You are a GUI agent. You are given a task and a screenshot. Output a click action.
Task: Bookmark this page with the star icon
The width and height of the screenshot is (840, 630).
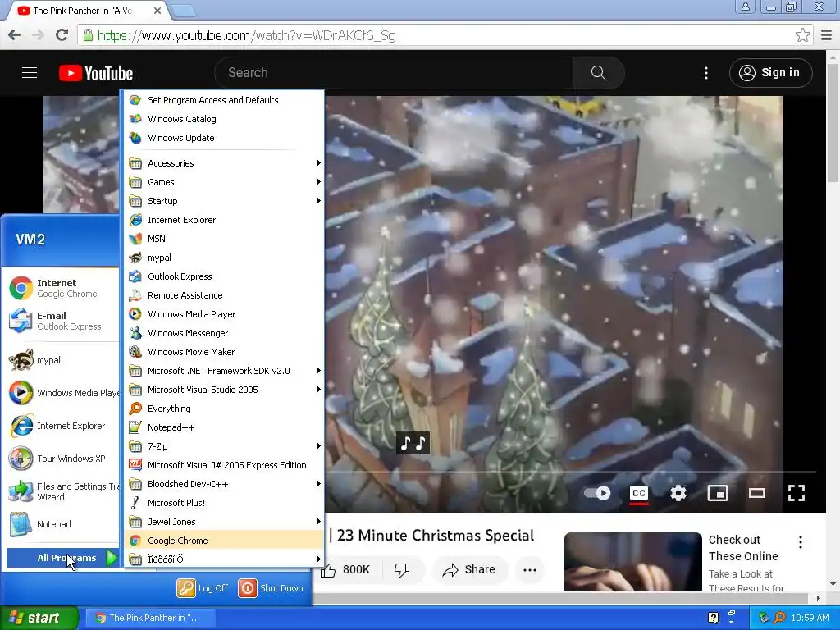(802, 35)
